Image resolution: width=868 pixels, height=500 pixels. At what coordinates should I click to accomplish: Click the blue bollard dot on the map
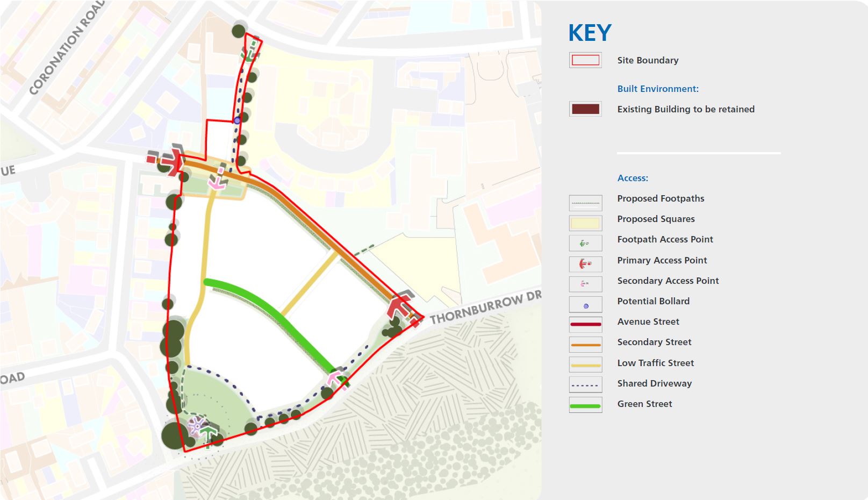click(237, 121)
